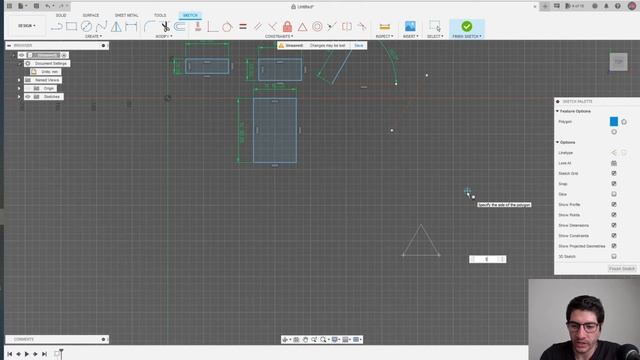Switch to the Solid tab
640x360 pixels.
point(61,15)
